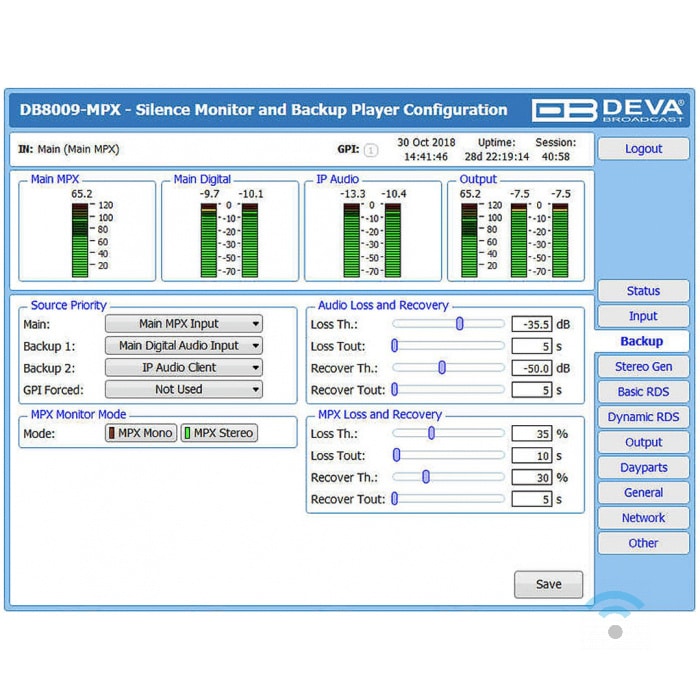The image size is (700, 700).
Task: Click the MPX Recover Th. slider handle
Action: 426,477
